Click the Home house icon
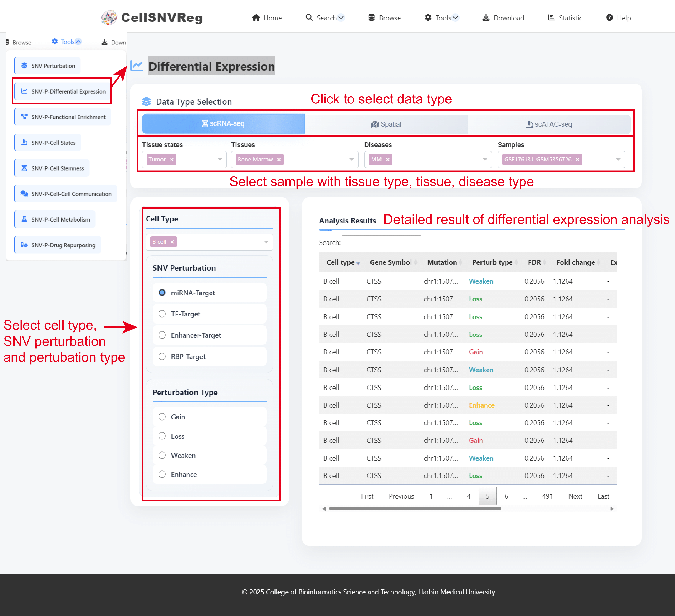 pos(256,18)
